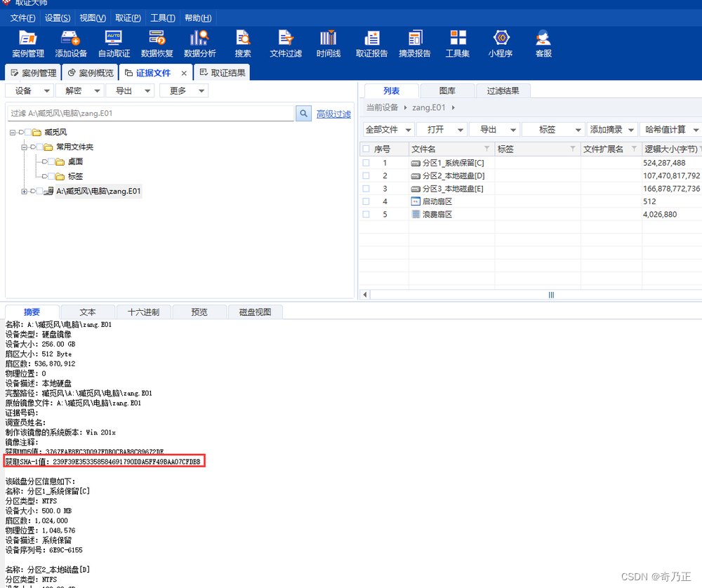
Task: Click the 浪费扇区 file icon
Action: (416, 214)
